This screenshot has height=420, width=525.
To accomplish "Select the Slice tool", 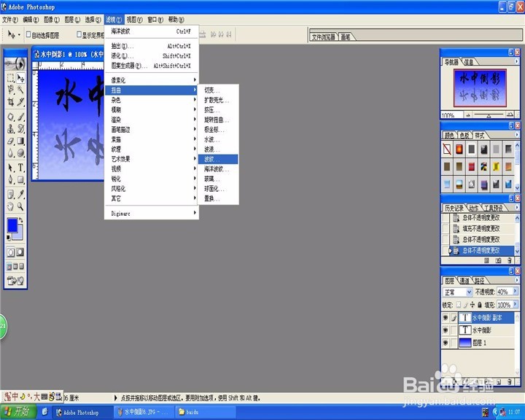I will pyautogui.click(x=20, y=101).
